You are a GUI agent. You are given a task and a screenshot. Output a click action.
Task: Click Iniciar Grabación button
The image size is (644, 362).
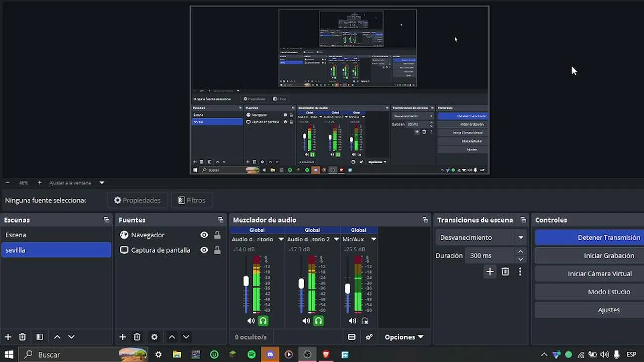[x=590, y=255]
